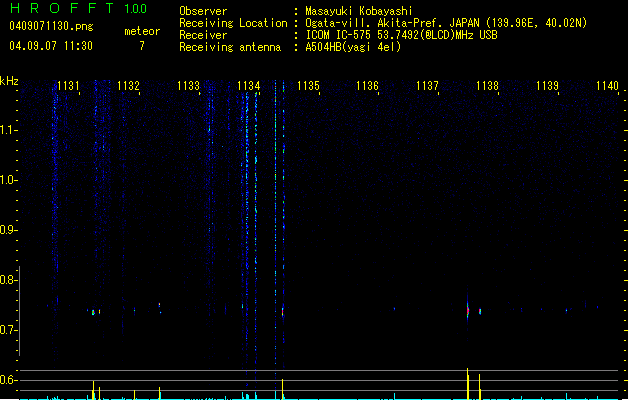Click the tallest yellow power spike near 1138
Image resolution: width=629 pixels, height=400 pixels.
click(x=468, y=384)
